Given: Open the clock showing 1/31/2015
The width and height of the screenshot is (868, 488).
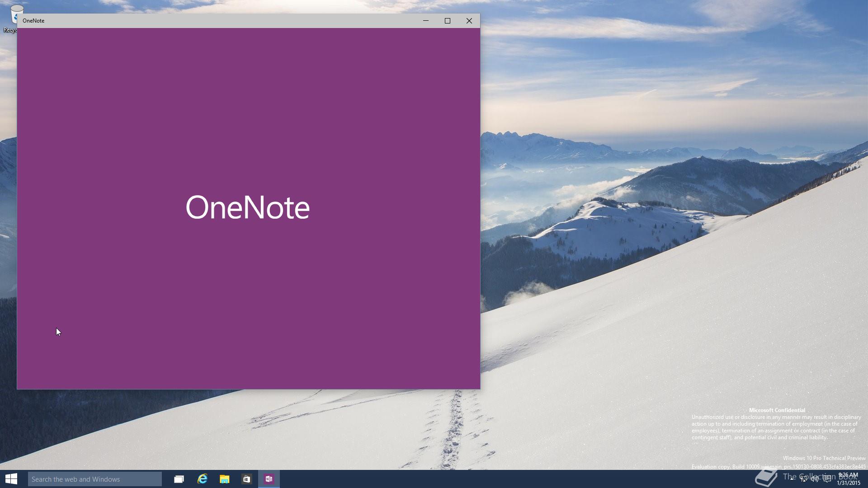Looking at the screenshot, I should point(848,479).
